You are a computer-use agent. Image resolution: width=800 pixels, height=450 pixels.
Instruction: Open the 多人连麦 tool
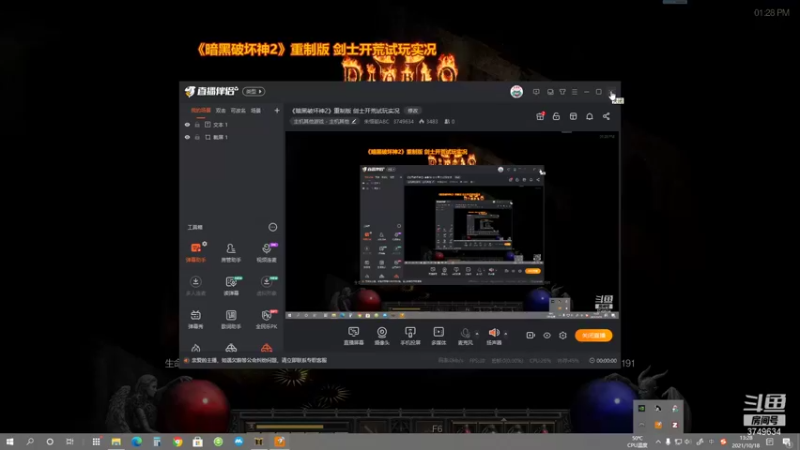(x=195, y=286)
